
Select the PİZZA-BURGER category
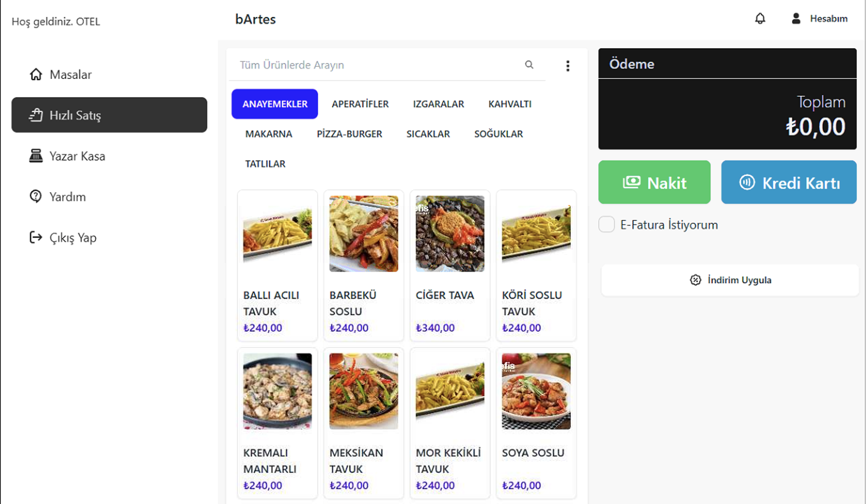coord(349,134)
